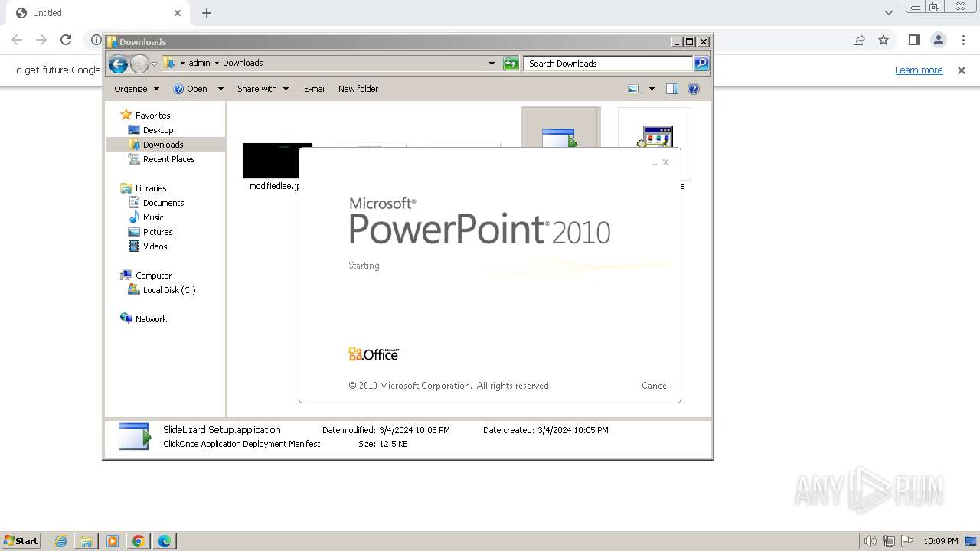View site information icon in Chrome
The image size is (980, 551).
point(96,40)
